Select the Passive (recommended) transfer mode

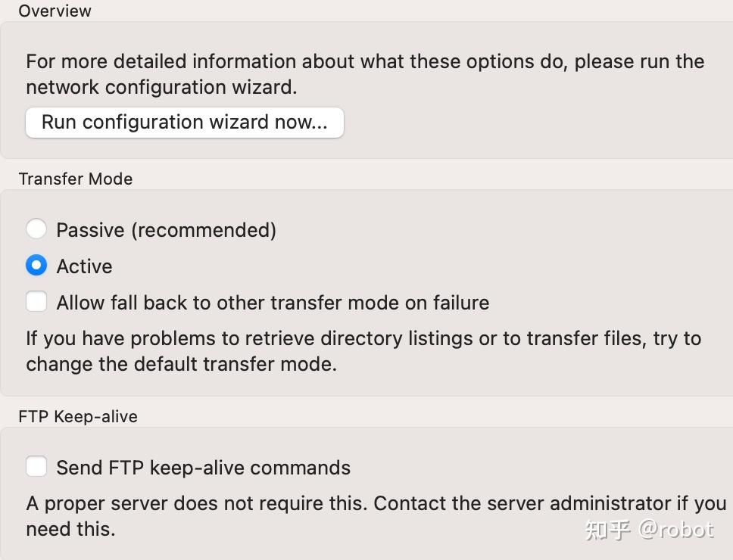click(36, 229)
